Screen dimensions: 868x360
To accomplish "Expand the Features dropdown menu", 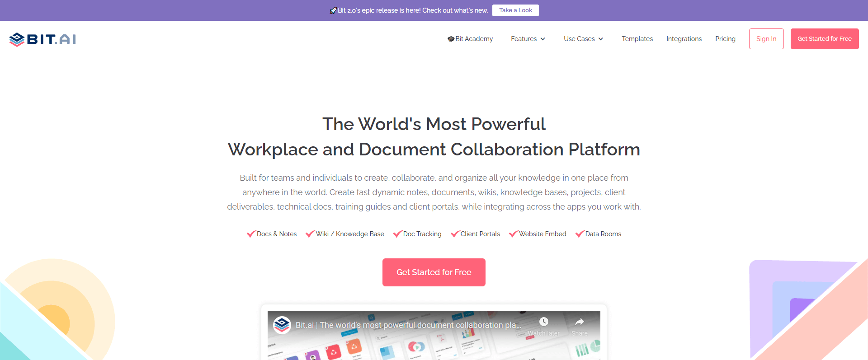I will click(528, 39).
